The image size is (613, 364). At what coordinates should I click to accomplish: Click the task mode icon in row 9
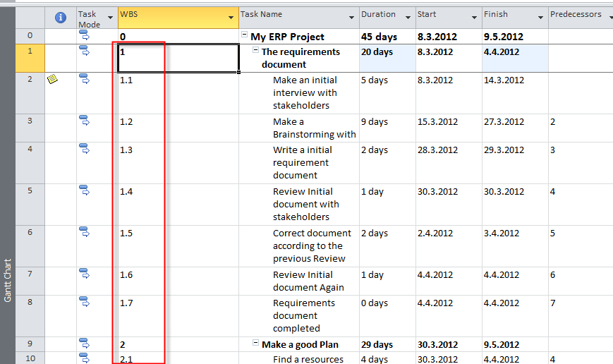[x=85, y=344]
